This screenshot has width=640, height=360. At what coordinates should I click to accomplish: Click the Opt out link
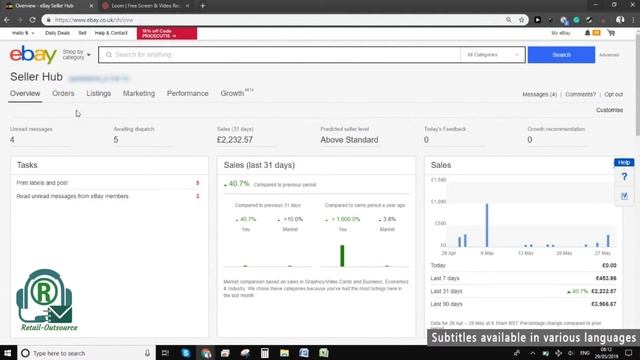(613, 94)
